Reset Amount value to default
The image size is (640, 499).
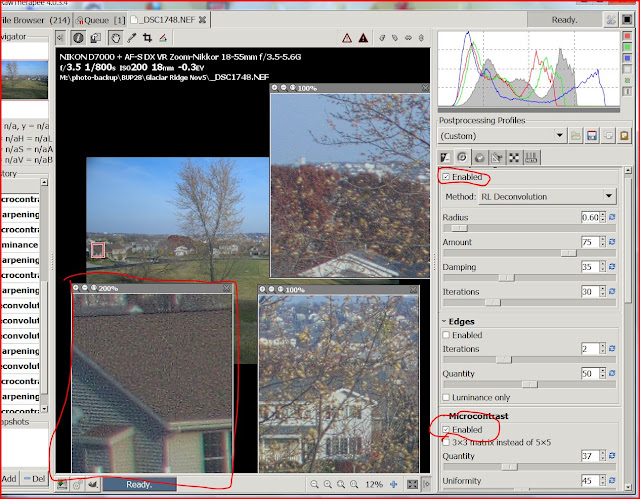click(612, 242)
